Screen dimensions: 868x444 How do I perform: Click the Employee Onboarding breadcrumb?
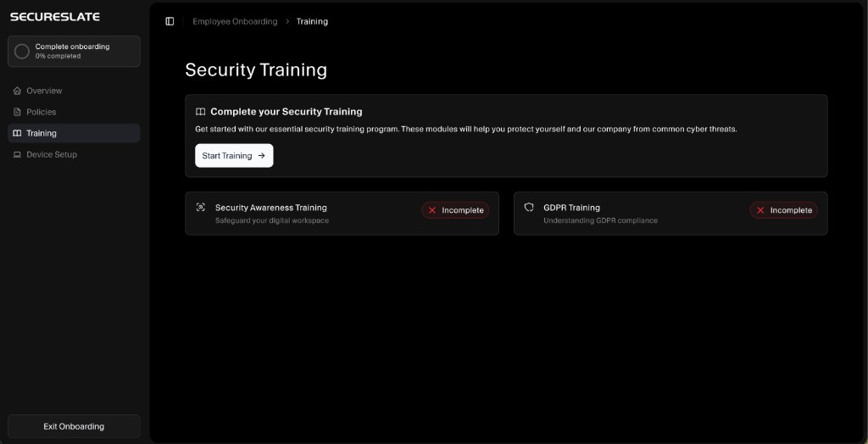point(235,21)
